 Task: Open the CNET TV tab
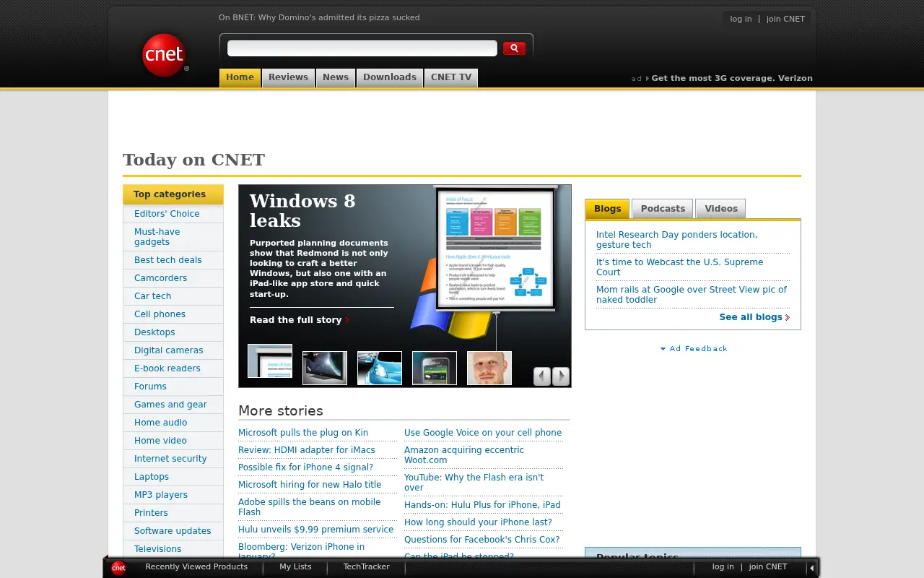click(x=451, y=78)
